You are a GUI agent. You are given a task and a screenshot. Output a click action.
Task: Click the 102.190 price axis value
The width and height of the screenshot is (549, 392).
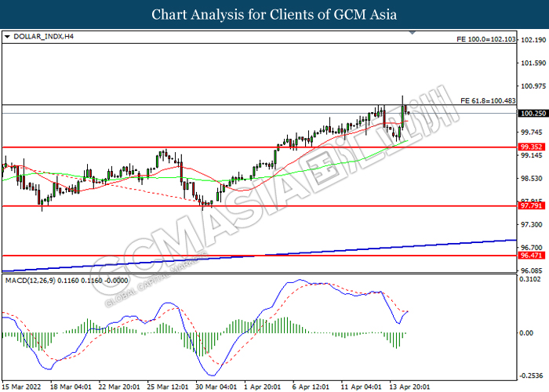[532, 40]
